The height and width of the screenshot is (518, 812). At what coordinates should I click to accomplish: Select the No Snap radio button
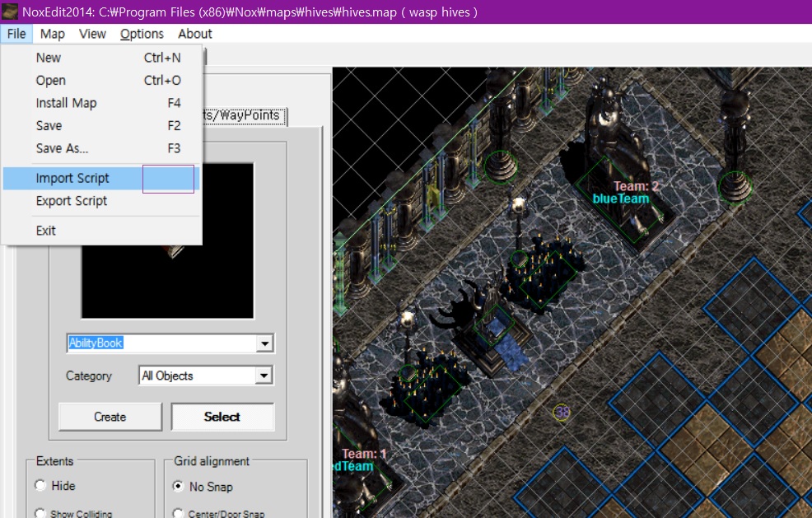pos(178,486)
